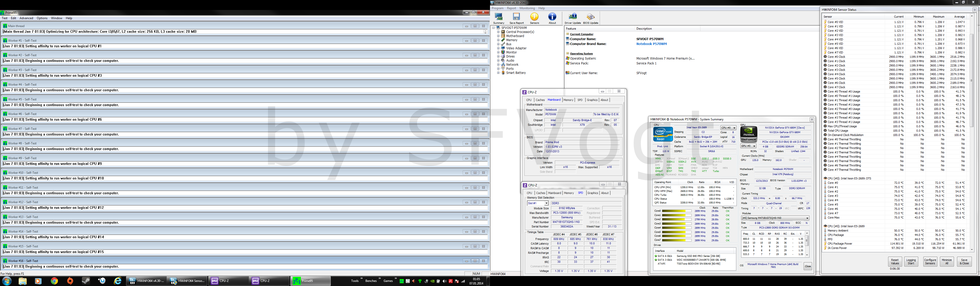980x286 pixels.
Task: Click the volume speaker tray icon
Action: tap(445, 281)
